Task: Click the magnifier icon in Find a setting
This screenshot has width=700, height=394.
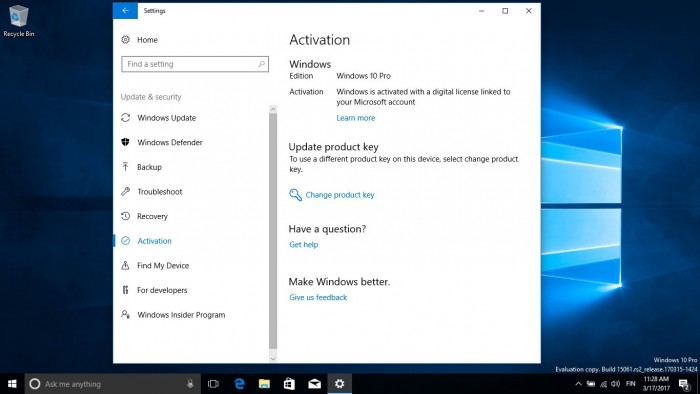Action: pos(261,64)
